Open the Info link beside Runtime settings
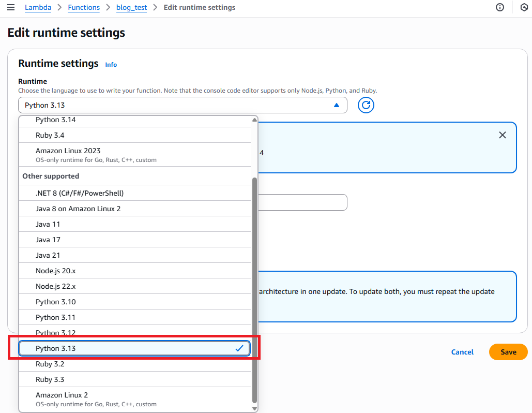The image size is (532, 413). pos(111,65)
